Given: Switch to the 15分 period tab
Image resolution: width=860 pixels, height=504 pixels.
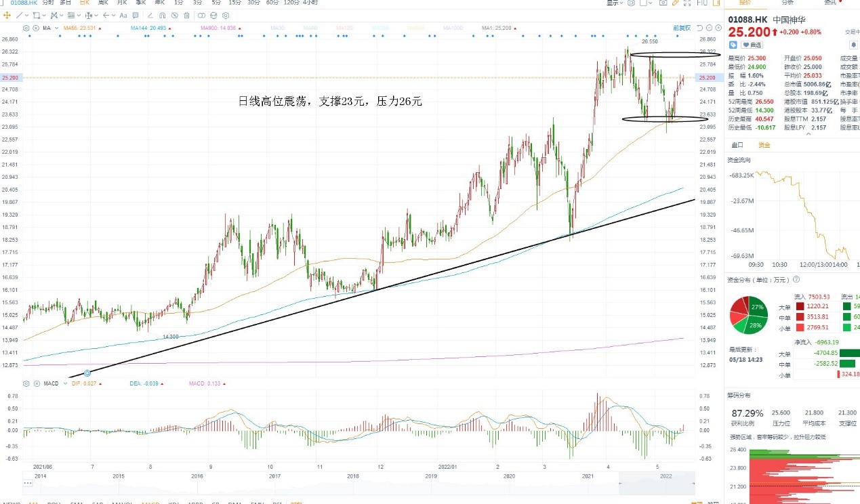Looking at the screenshot, I should (234, 3).
